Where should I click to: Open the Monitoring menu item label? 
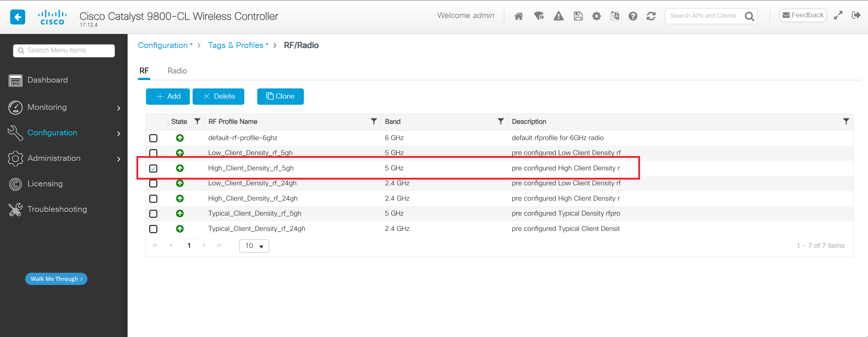point(47,107)
